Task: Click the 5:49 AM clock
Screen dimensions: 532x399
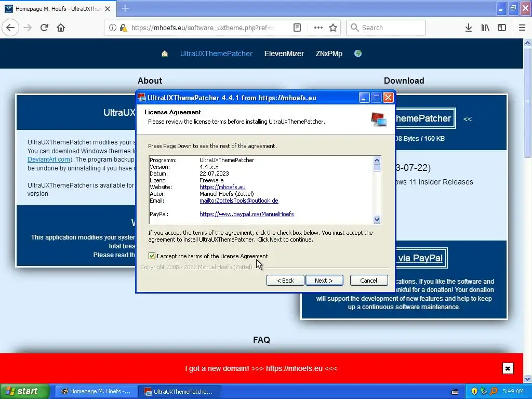Action: 513,391
